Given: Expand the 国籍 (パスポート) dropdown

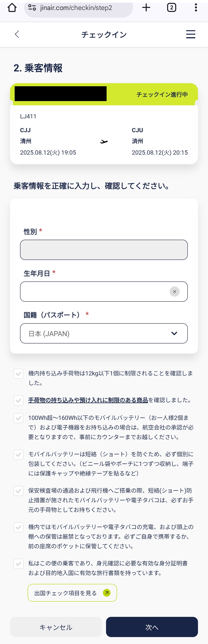Looking at the screenshot, I should (x=104, y=333).
